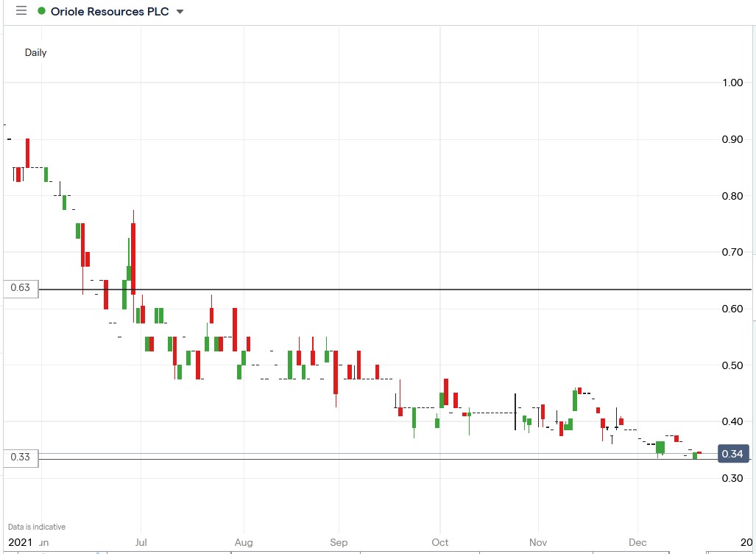Click the 0.33 horizontal level label
Image resolution: width=756 pixels, height=554 pixels.
[x=18, y=457]
